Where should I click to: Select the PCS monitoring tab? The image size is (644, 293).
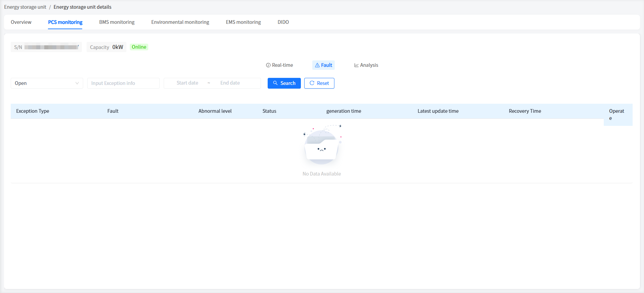click(65, 22)
